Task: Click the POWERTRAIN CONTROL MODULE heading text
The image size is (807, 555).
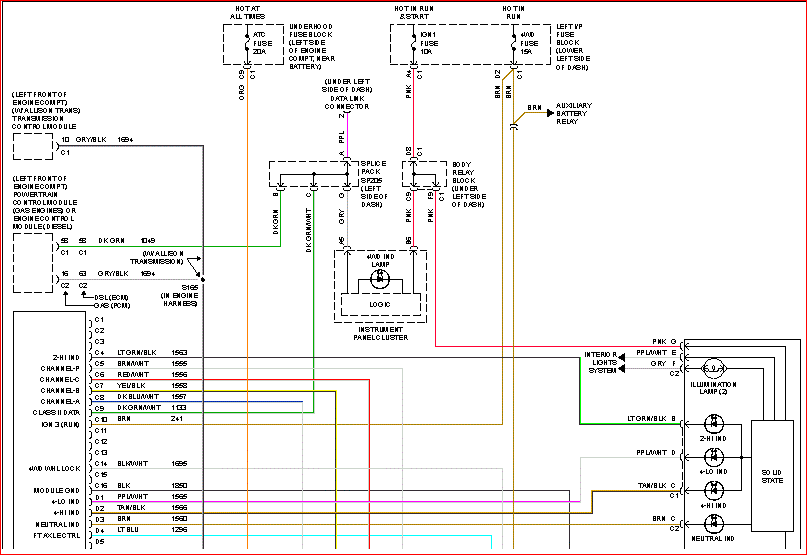Action: click(45, 202)
